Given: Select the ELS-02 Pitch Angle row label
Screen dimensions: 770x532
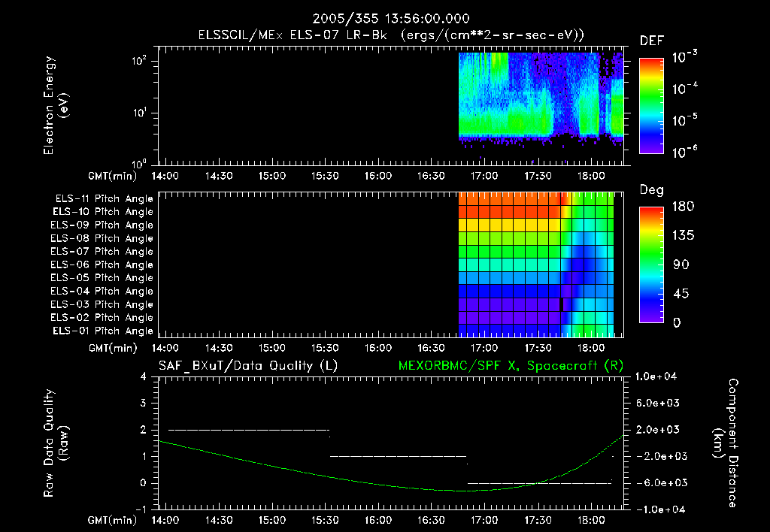Looking at the screenshot, I should point(102,318).
